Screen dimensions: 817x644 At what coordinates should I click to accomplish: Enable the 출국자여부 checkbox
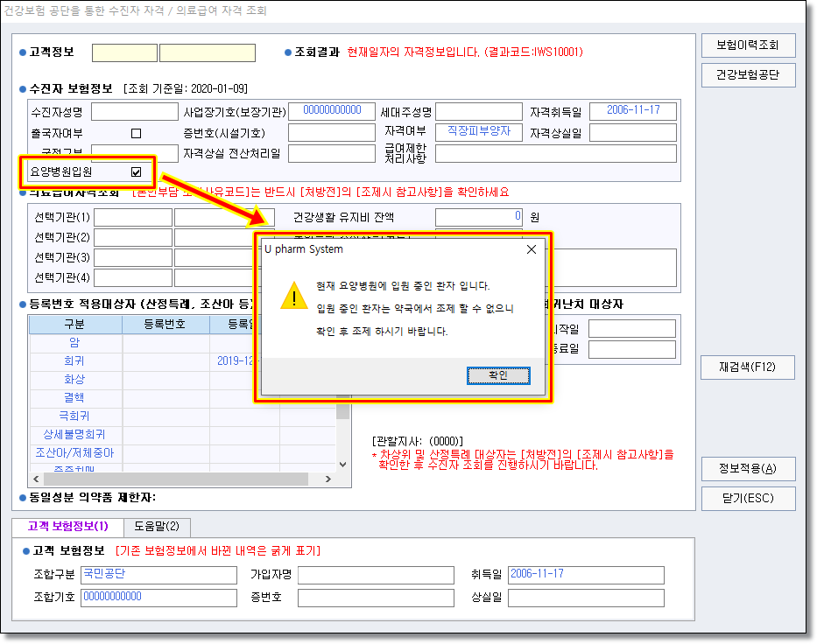(x=136, y=133)
